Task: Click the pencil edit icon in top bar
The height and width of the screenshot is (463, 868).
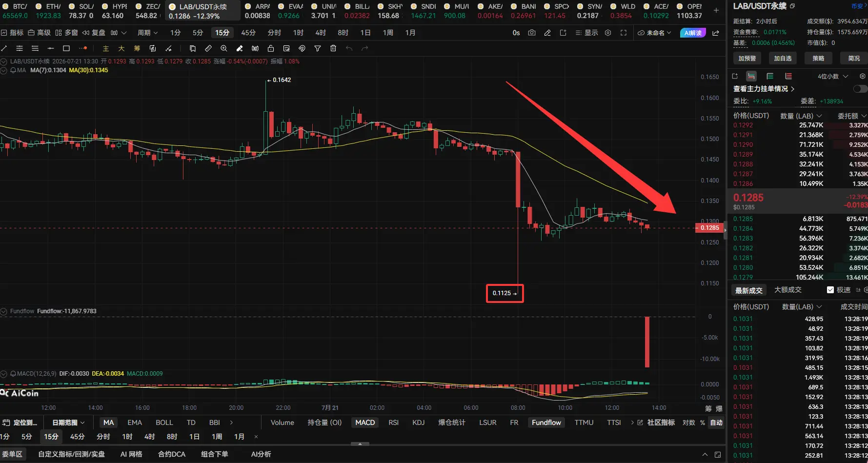Action: tap(547, 33)
